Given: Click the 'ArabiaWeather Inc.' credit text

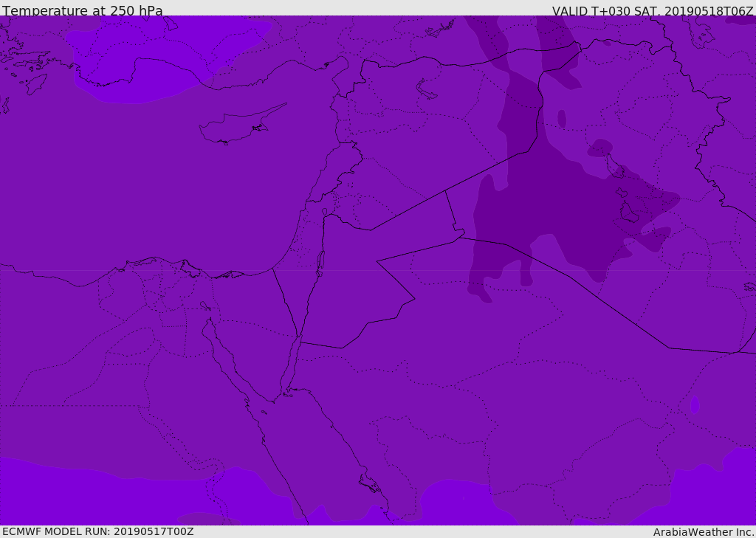Looking at the screenshot, I should [x=704, y=532].
